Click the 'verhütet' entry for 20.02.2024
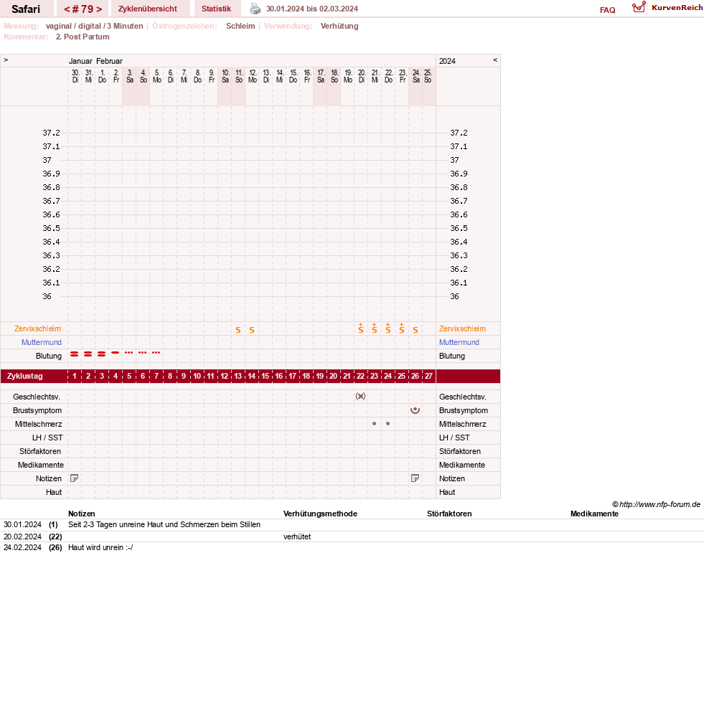Image resolution: width=704 pixels, height=728 pixels. tap(297, 536)
